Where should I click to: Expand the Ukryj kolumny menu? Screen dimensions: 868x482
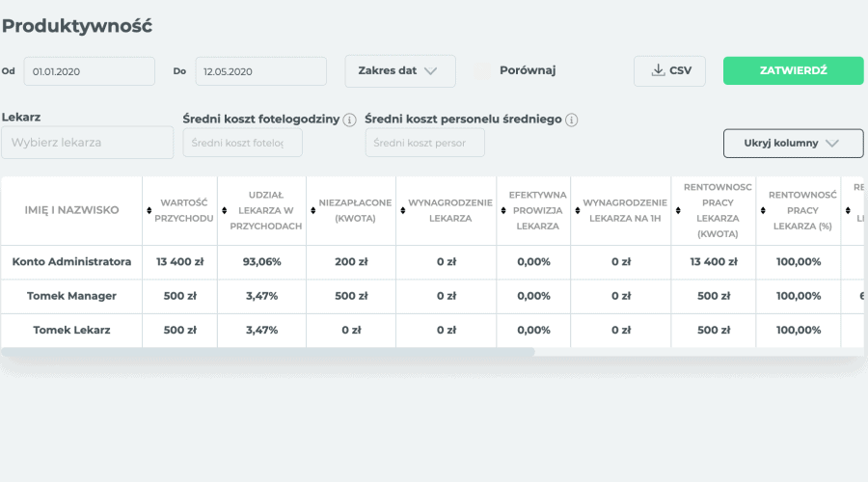(x=793, y=143)
